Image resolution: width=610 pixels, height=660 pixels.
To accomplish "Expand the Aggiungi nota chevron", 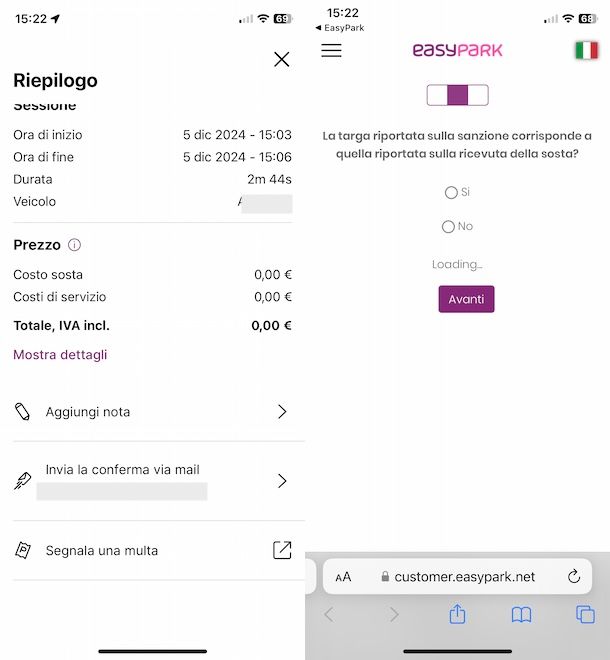I will point(282,412).
